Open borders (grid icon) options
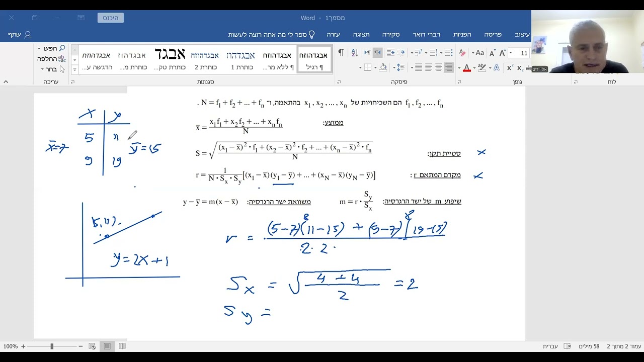 [368, 67]
